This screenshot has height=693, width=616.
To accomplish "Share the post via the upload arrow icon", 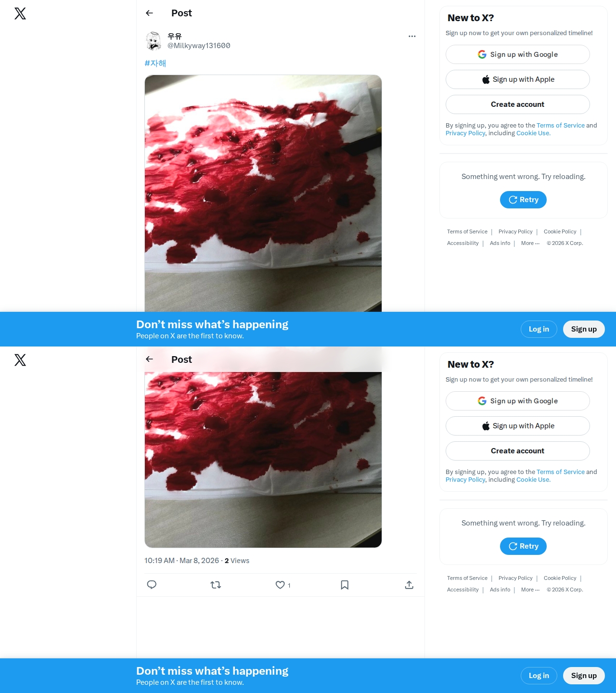I will coord(409,585).
